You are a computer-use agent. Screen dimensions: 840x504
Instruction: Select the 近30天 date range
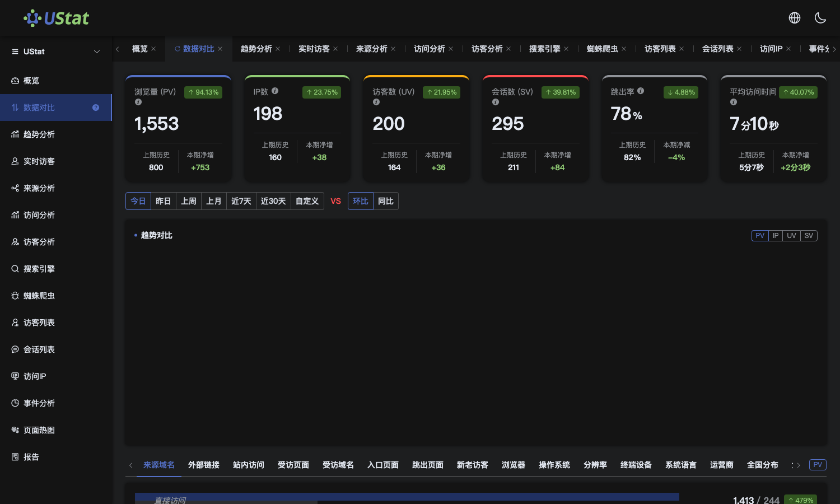[273, 201]
